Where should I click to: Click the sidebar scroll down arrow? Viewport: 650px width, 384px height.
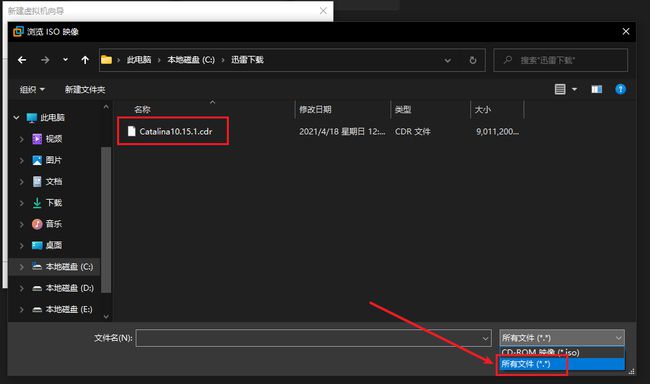(x=106, y=316)
